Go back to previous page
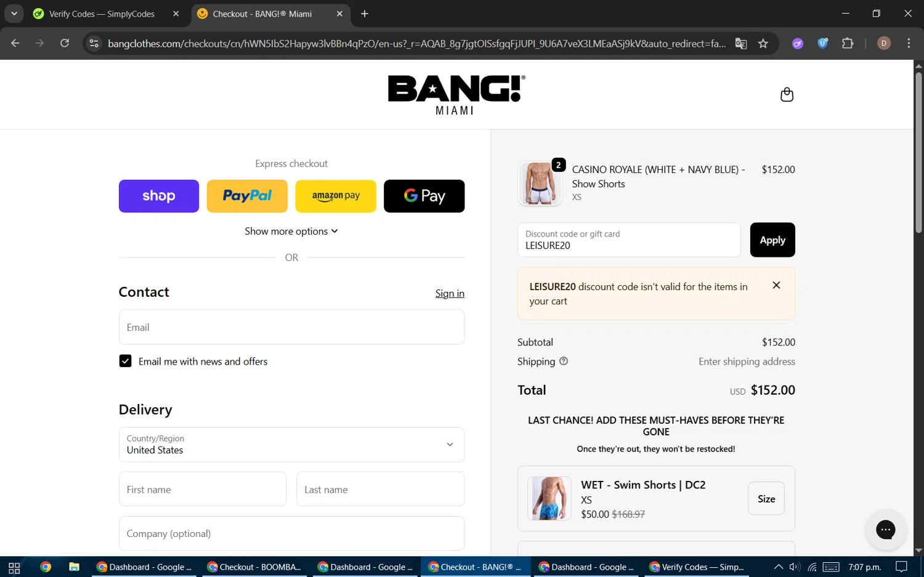Viewport: 924px width, 577px height. click(15, 43)
